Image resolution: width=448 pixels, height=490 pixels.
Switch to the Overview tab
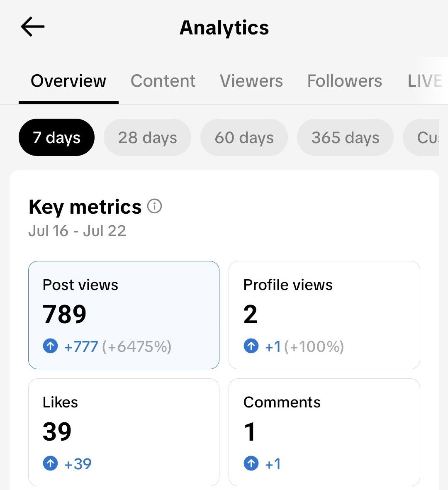tap(68, 81)
